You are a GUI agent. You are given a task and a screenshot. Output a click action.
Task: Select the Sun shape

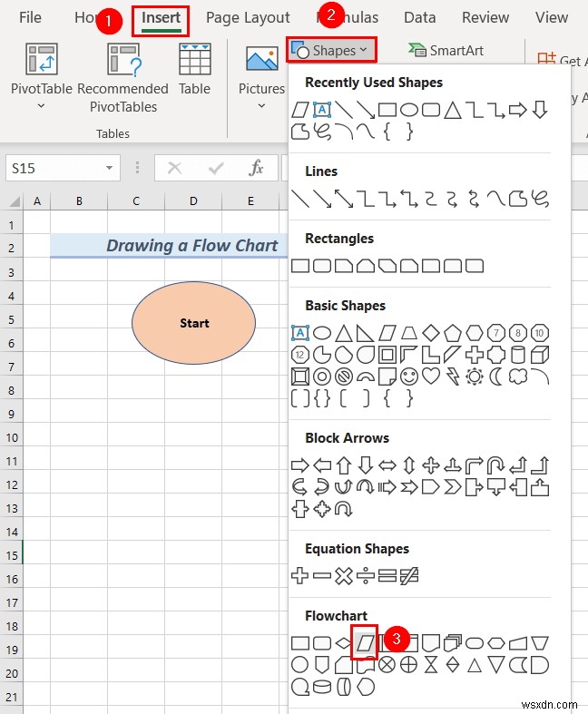[475, 377]
